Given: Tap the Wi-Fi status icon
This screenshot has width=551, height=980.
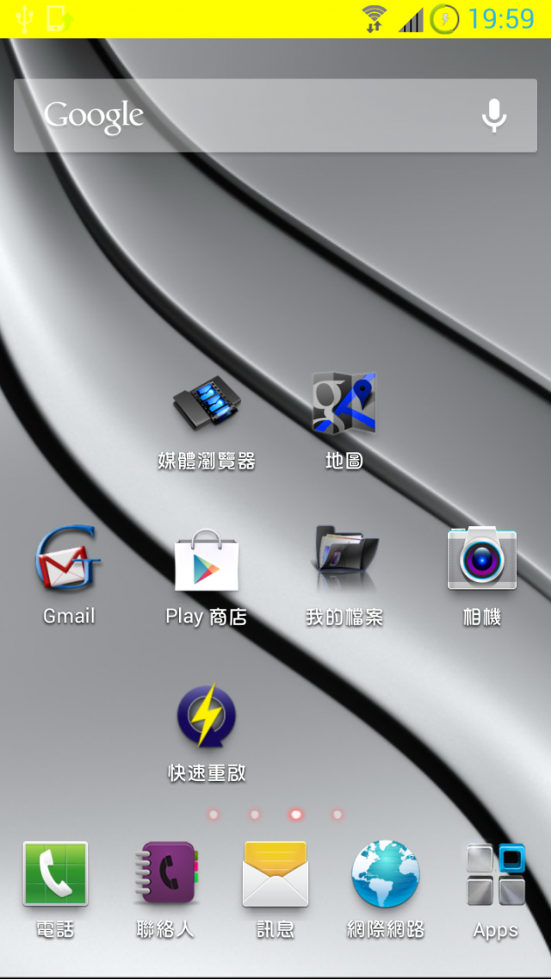Looking at the screenshot, I should [x=375, y=19].
